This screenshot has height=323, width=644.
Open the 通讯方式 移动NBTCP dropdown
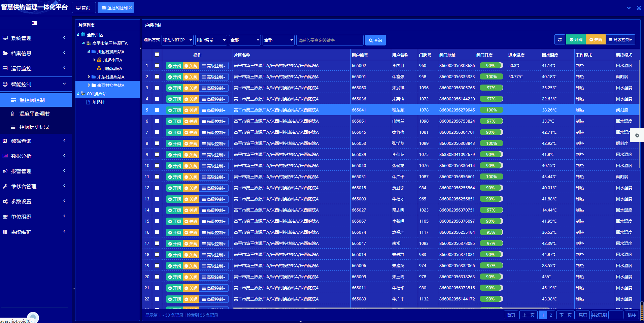(177, 40)
